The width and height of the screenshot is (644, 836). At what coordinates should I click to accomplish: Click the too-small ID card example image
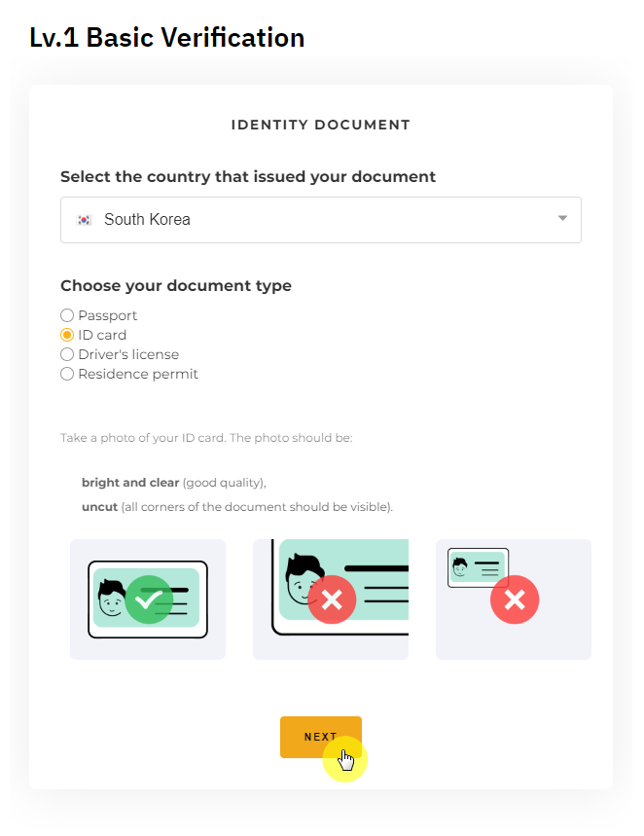click(x=514, y=600)
